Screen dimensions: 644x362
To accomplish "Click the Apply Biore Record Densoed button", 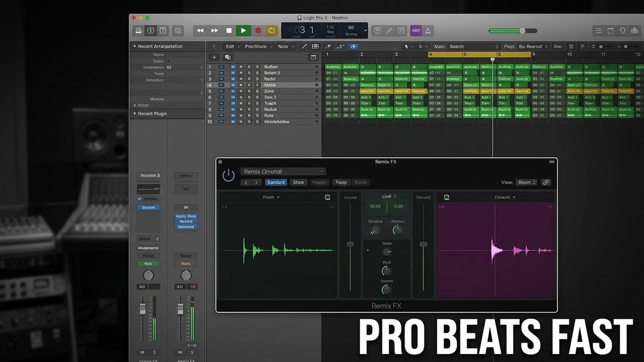I will [186, 222].
